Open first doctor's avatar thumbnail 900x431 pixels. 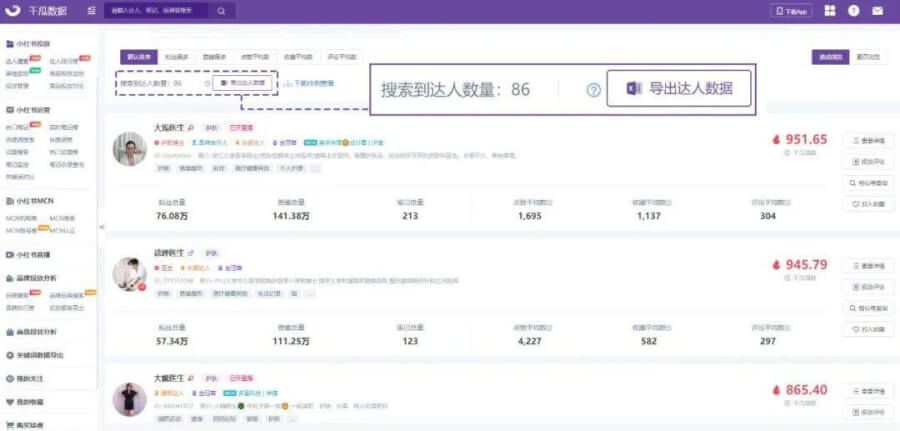tap(129, 149)
